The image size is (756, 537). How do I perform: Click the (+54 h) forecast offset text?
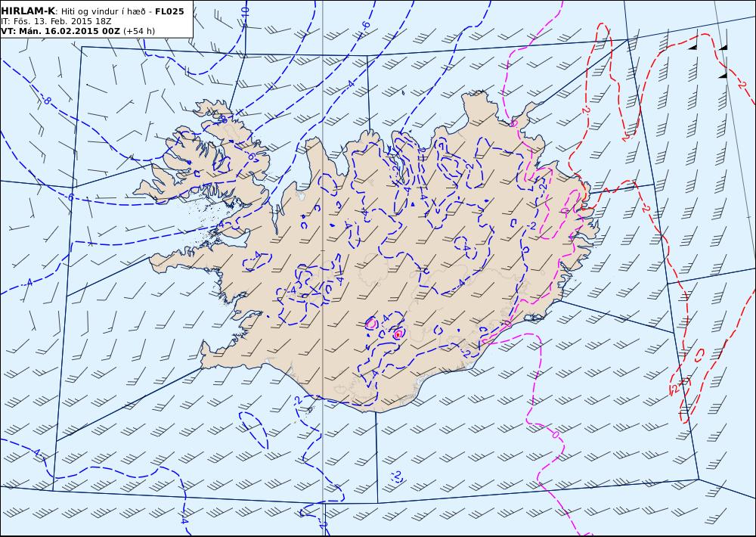[x=139, y=31]
